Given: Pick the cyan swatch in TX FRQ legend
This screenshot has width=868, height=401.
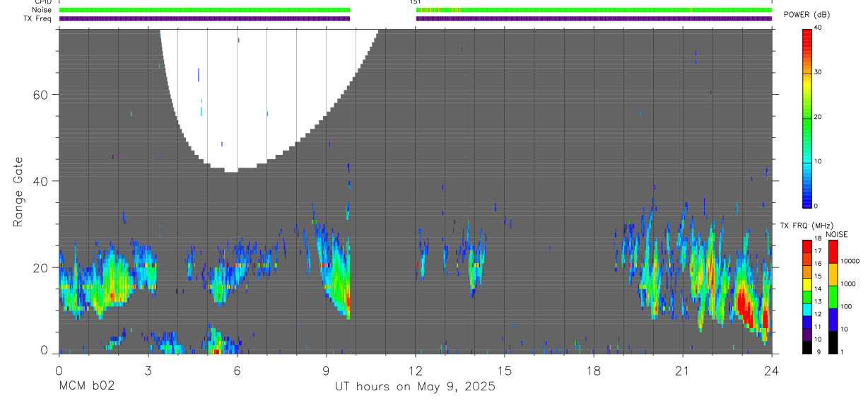Looking at the screenshot, I should [x=807, y=310].
